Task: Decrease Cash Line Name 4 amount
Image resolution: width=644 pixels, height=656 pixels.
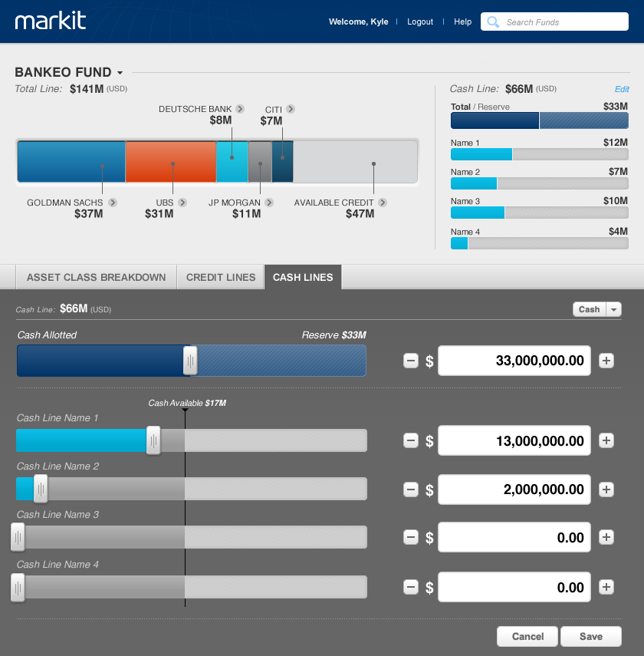Action: (411, 588)
